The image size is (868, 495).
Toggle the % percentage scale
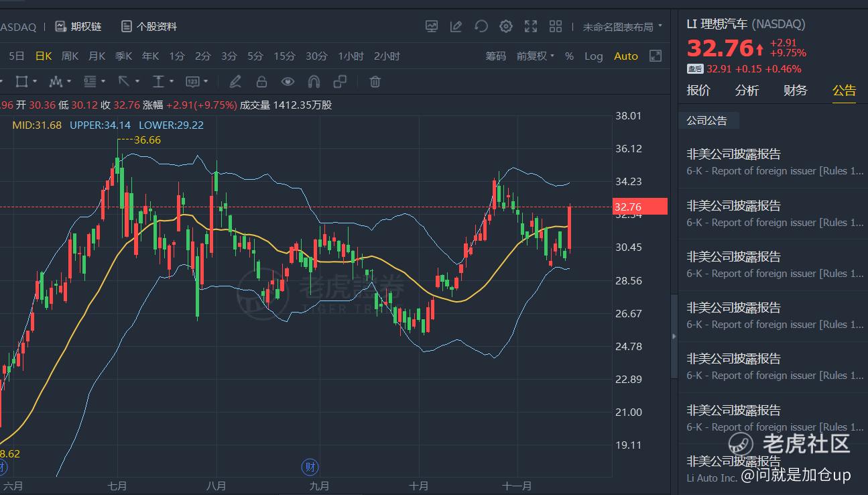[569, 56]
